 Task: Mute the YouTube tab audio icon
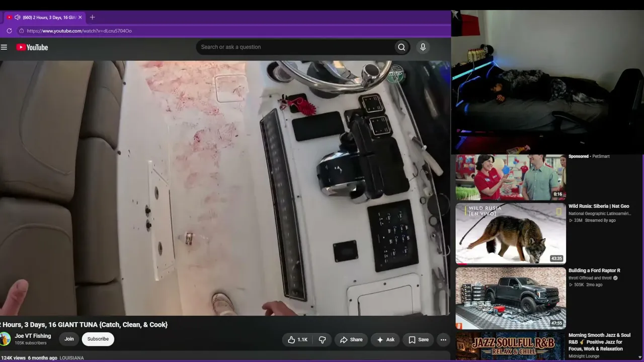coord(18,17)
